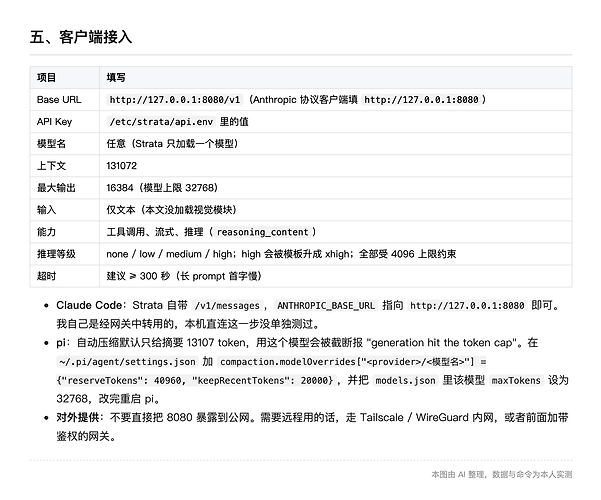Click the line '鉴权的网关。'

coord(86,436)
